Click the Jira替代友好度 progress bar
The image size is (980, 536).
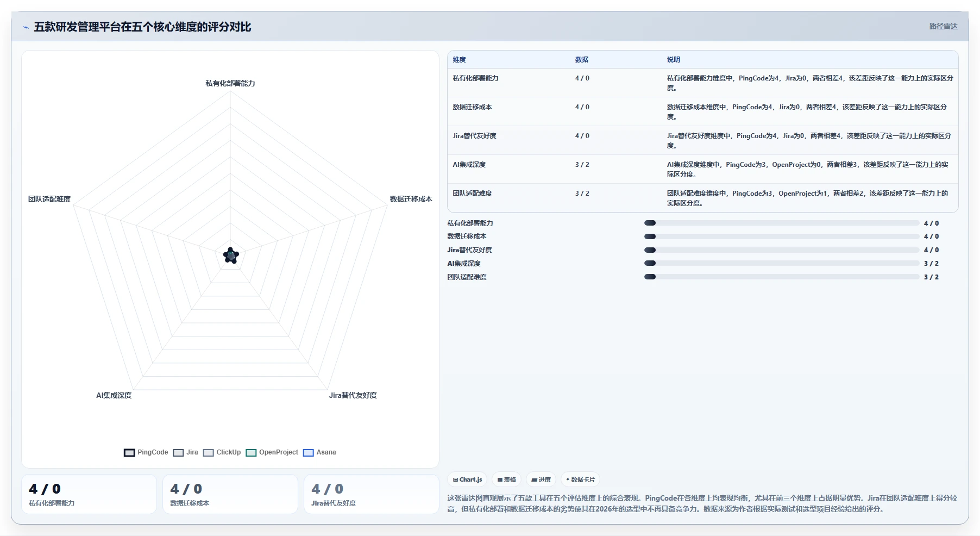[782, 250]
